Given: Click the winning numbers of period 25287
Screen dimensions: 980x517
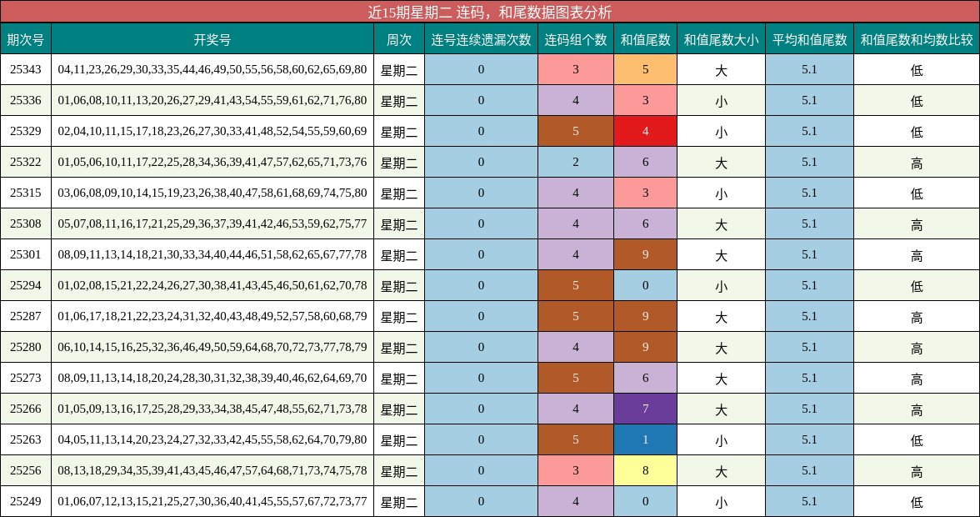Looking at the screenshot, I should (211, 316).
